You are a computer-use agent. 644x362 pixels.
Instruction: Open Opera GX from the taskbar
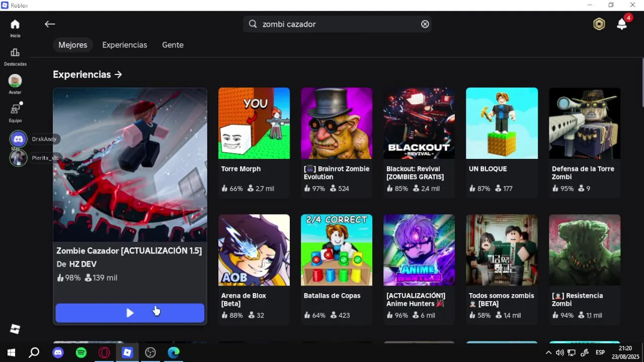pos(104,353)
